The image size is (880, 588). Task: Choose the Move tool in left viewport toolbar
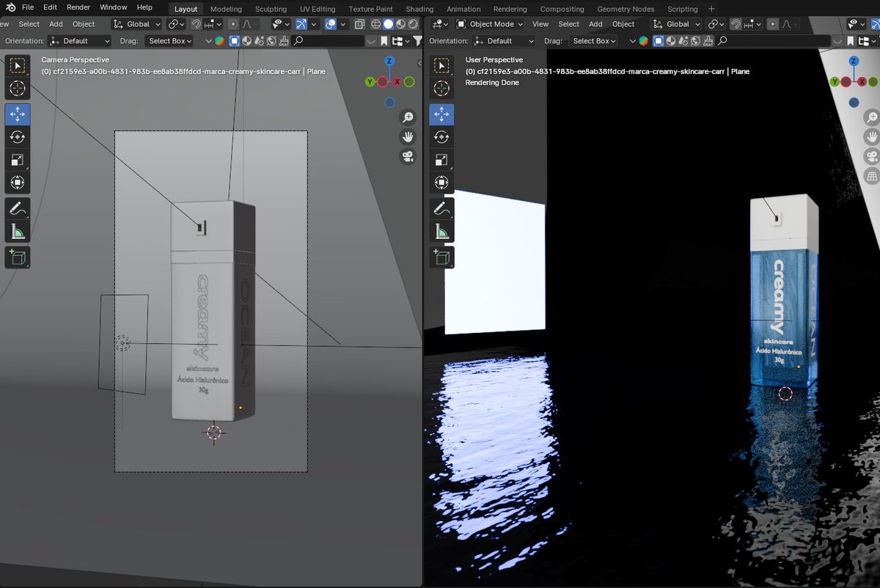click(x=18, y=114)
